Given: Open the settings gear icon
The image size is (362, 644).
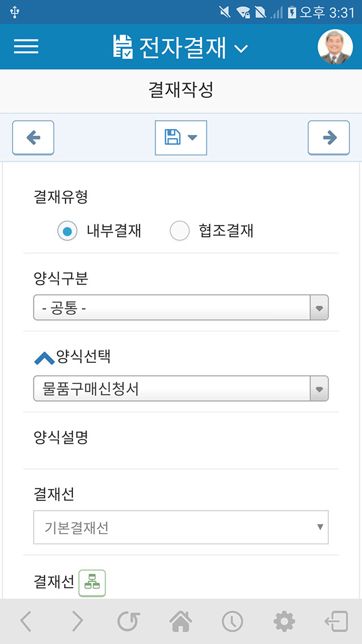Looking at the screenshot, I should (x=284, y=621).
